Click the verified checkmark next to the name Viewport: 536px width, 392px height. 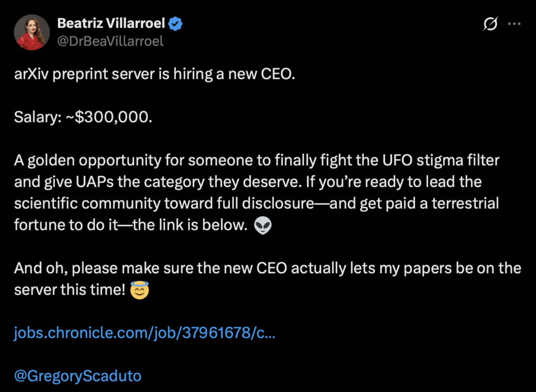(x=175, y=23)
